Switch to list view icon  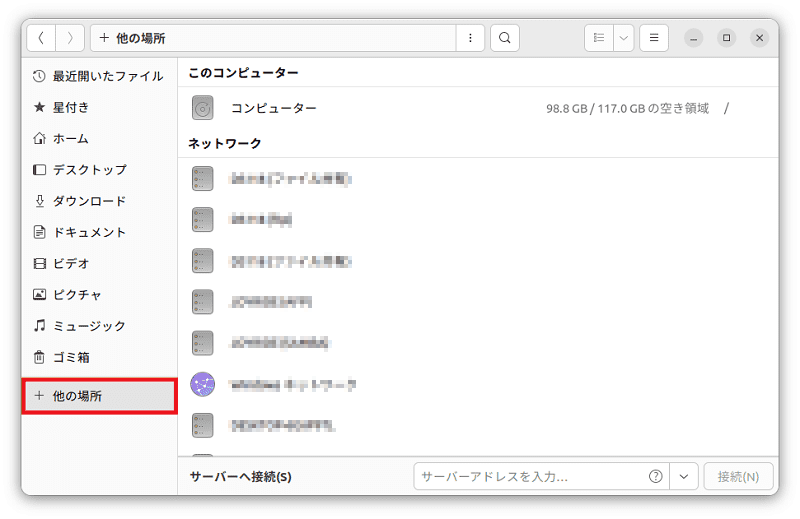pos(598,38)
